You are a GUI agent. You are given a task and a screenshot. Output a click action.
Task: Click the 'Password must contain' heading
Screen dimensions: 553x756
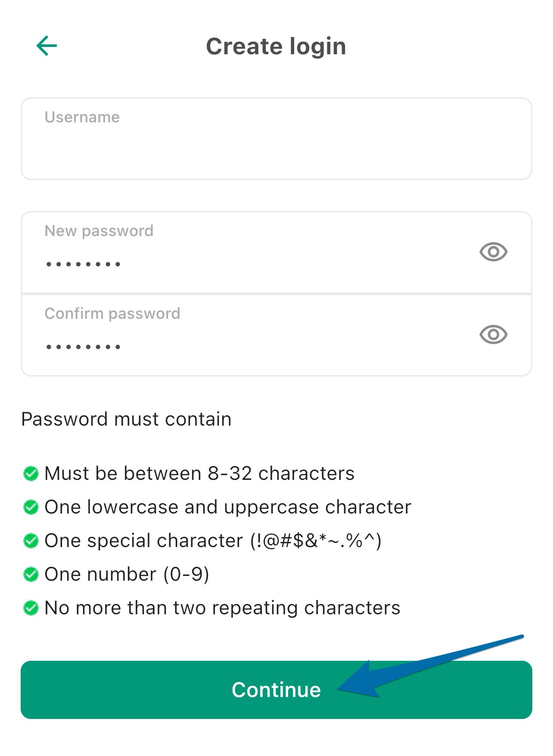pos(126,419)
